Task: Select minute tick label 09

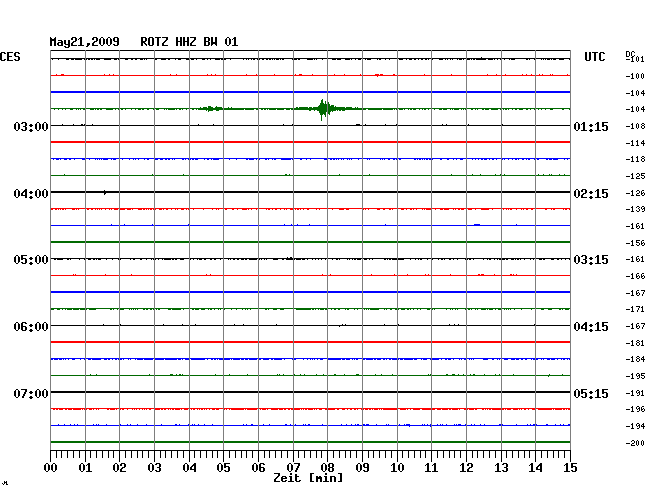Action: (362, 467)
